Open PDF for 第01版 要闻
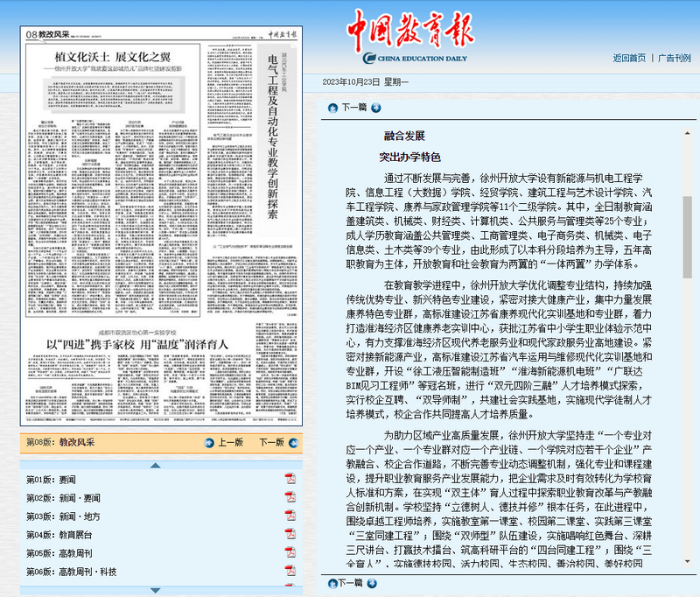Screen dimensions: 700x597 point(289,479)
